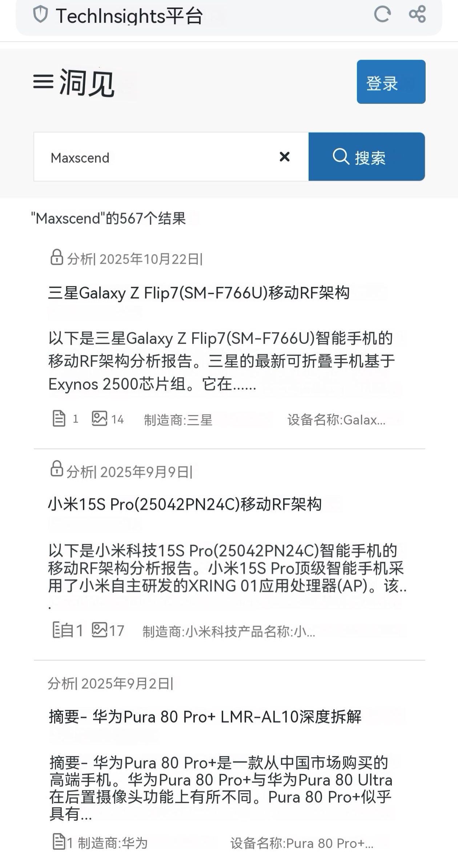Click the lock icon on the September 9 result
Viewport: 458px width, 868px height.
[57, 469]
